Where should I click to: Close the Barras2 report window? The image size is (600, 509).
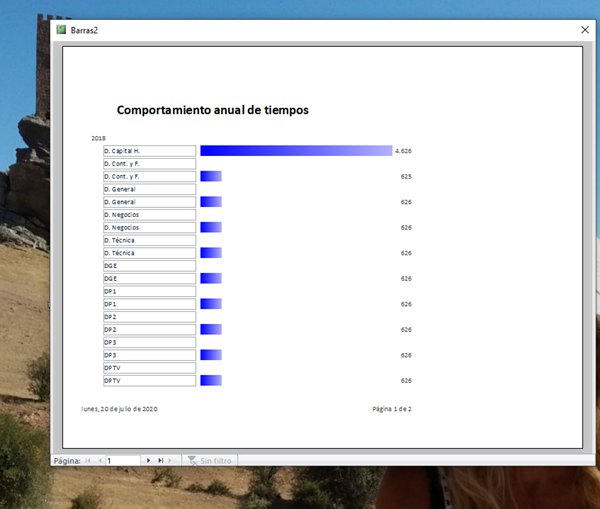point(585,30)
